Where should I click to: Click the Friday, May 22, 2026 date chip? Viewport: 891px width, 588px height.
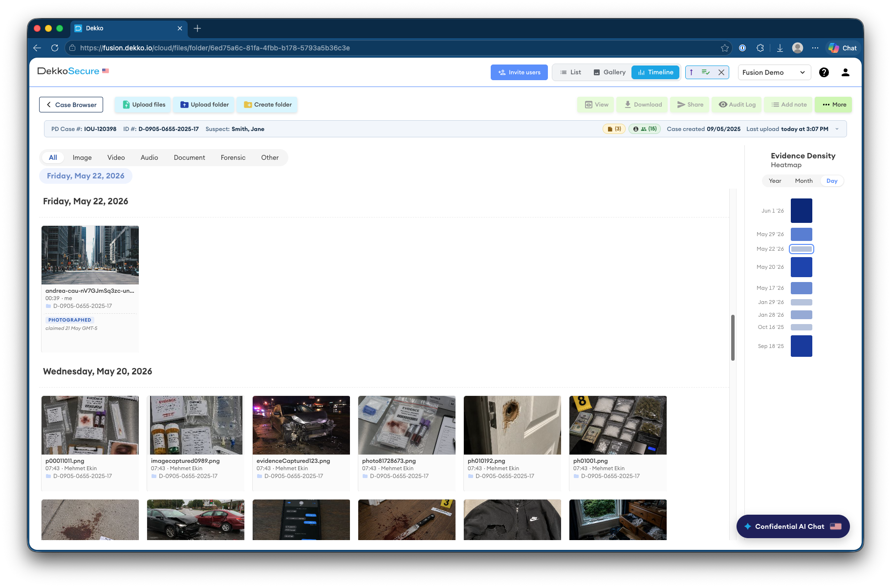pyautogui.click(x=86, y=176)
